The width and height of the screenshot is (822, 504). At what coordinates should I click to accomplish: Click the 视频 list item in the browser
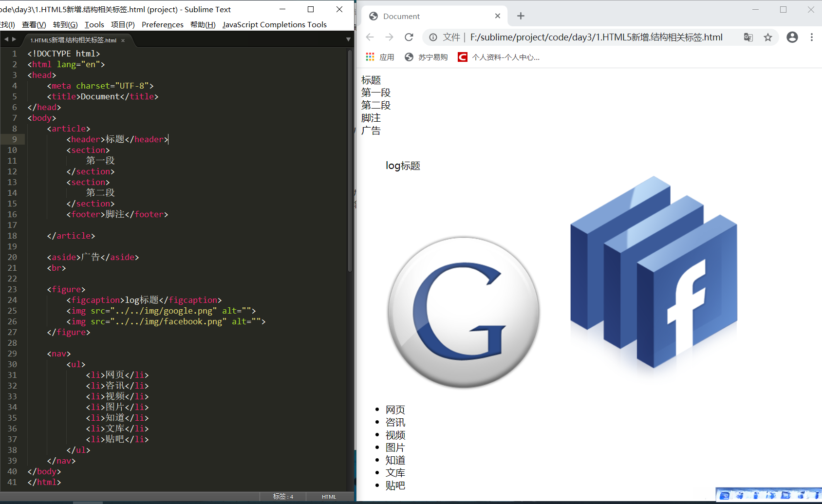[395, 435]
